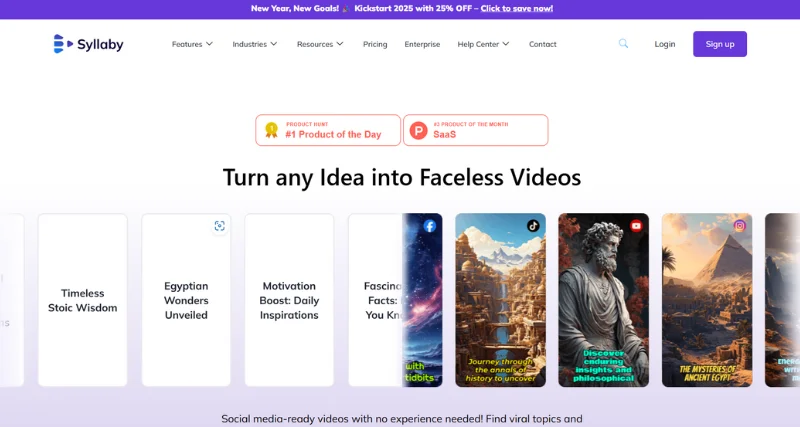Select the Egyptian Wonders Unveiled card
This screenshot has height=427, width=800.
click(x=186, y=300)
